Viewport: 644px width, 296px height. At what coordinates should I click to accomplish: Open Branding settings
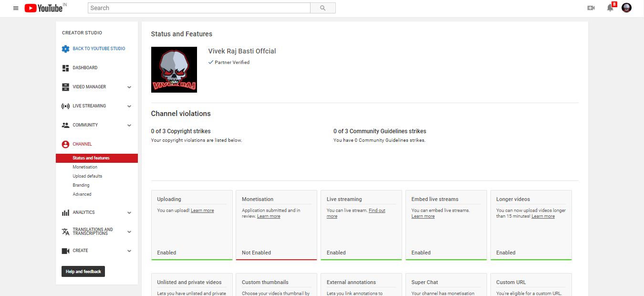(x=81, y=185)
